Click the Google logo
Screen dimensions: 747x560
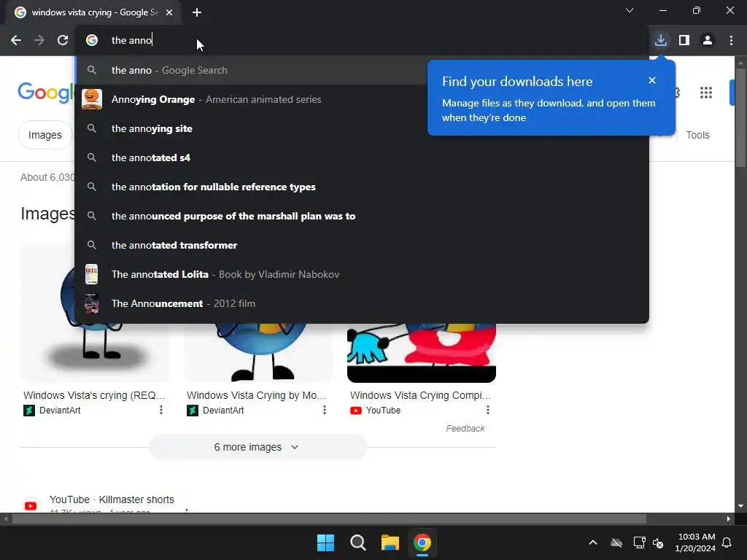pyautogui.click(x=46, y=93)
